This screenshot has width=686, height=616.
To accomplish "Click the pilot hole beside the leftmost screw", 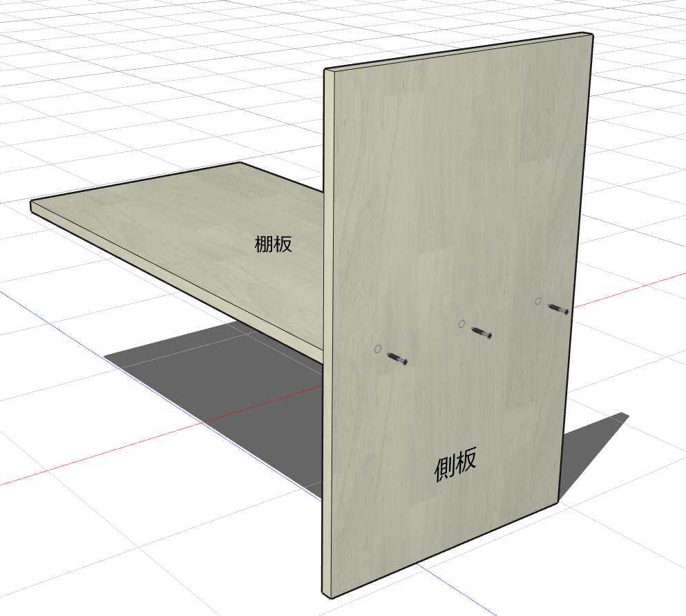I will (378, 349).
